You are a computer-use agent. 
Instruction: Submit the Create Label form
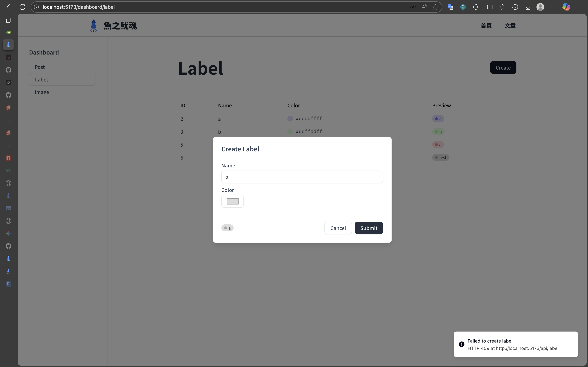(x=369, y=228)
